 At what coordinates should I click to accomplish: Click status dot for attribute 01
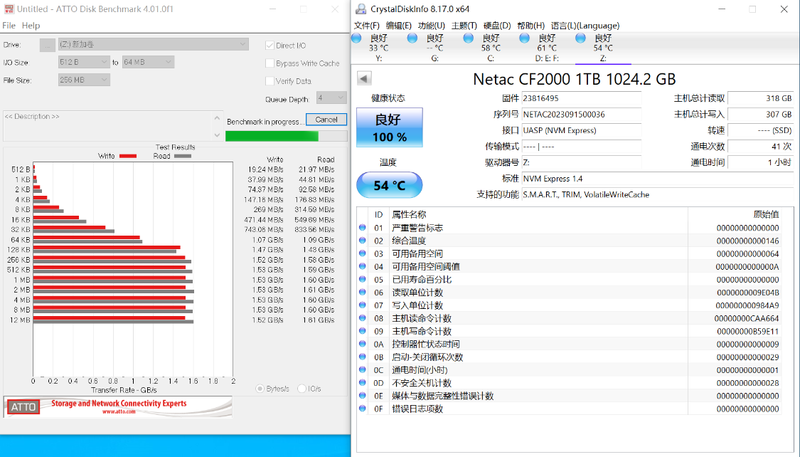tap(363, 227)
